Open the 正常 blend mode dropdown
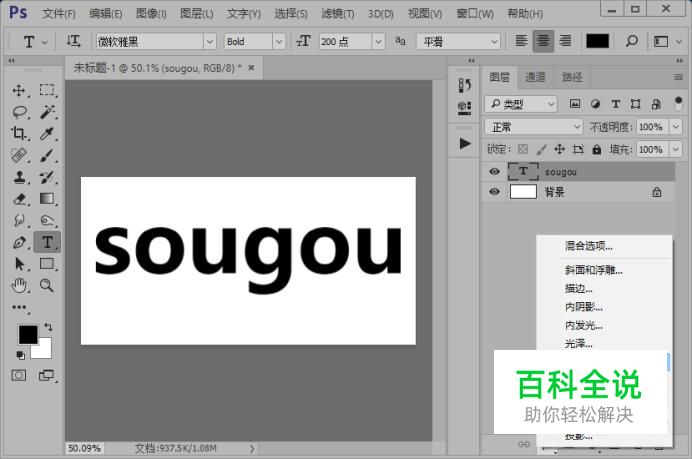Image resolution: width=692 pixels, height=459 pixels. (x=534, y=127)
